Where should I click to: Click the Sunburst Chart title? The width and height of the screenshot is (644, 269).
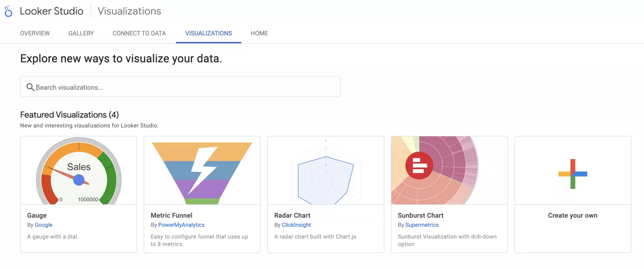click(x=420, y=216)
